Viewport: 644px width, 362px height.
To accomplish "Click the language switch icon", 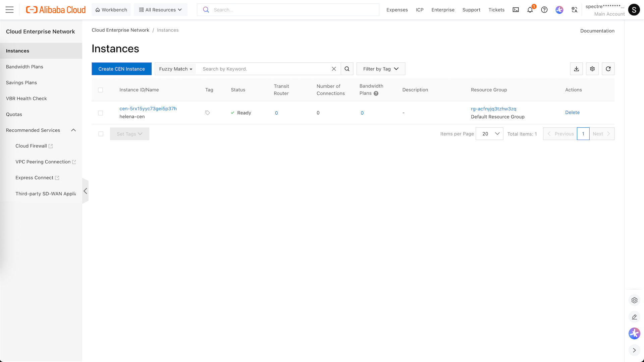I will [x=574, y=10].
